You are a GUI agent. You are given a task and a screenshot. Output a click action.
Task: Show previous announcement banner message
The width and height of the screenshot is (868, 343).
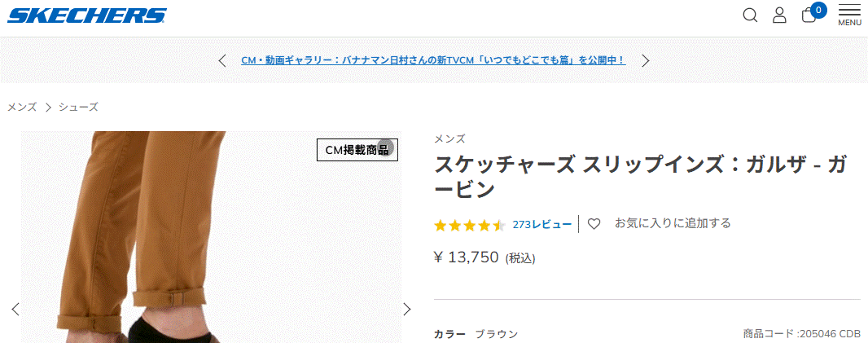pyautogui.click(x=222, y=60)
